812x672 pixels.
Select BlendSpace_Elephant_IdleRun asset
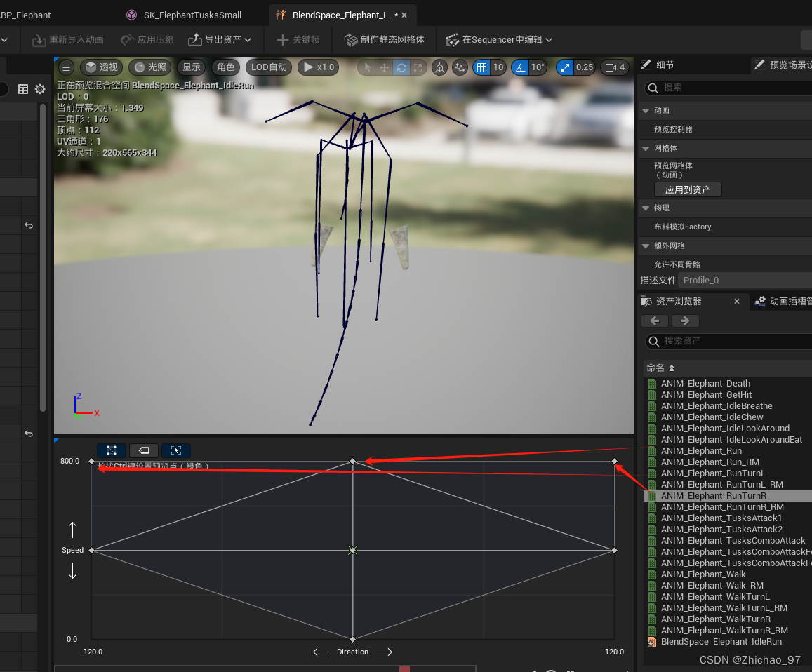[x=721, y=642]
